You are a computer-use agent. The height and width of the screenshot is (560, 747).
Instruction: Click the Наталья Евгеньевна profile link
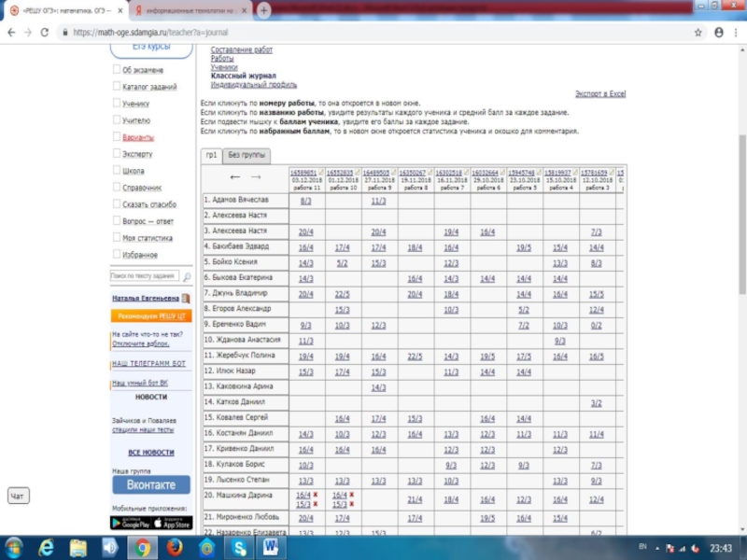coord(146,299)
